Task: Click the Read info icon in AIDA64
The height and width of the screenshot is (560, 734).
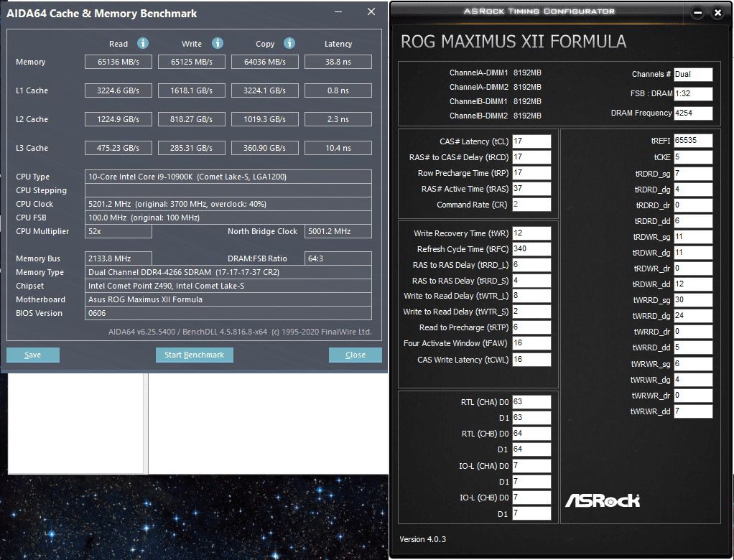Action: pyautogui.click(x=143, y=44)
